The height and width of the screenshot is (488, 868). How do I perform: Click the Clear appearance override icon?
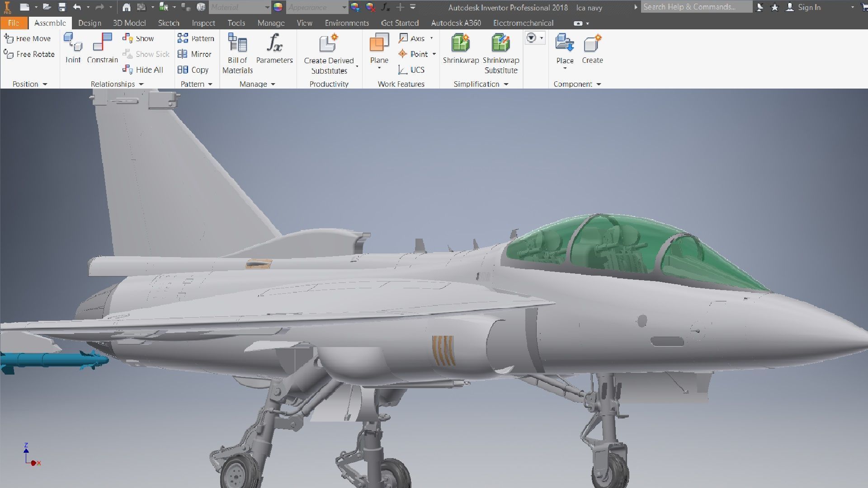371,7
